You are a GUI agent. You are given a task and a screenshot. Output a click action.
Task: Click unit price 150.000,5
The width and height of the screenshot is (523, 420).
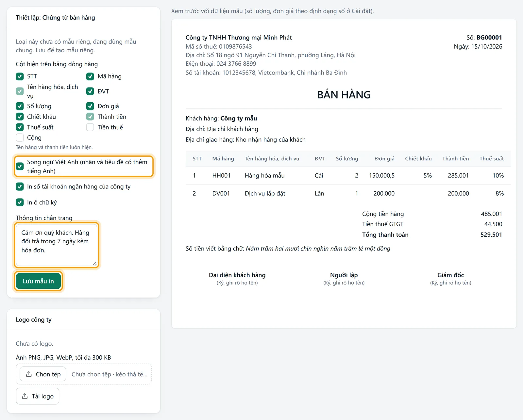[x=382, y=176]
